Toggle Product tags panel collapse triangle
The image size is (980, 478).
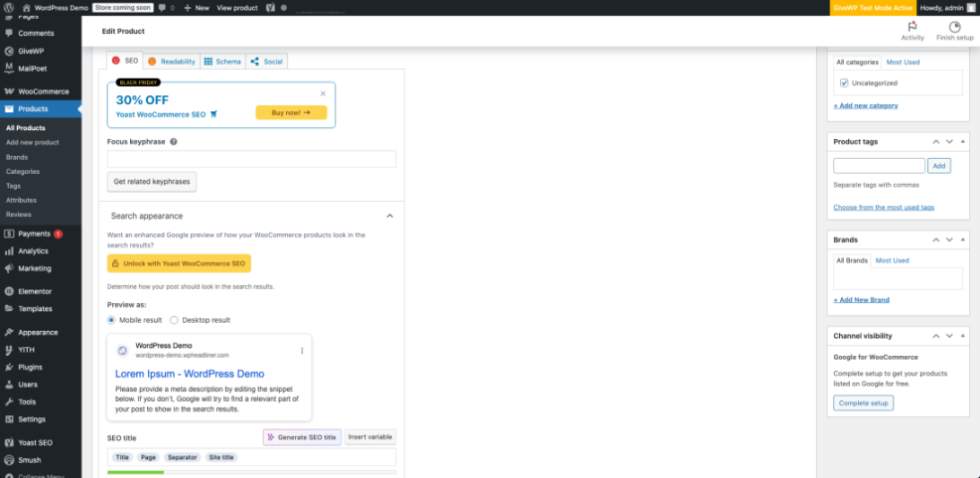962,141
